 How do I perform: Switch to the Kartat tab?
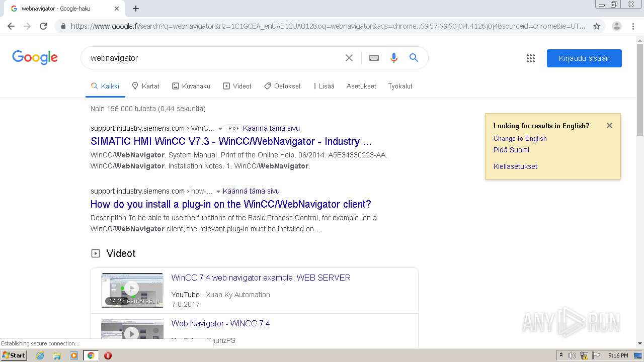point(145,86)
